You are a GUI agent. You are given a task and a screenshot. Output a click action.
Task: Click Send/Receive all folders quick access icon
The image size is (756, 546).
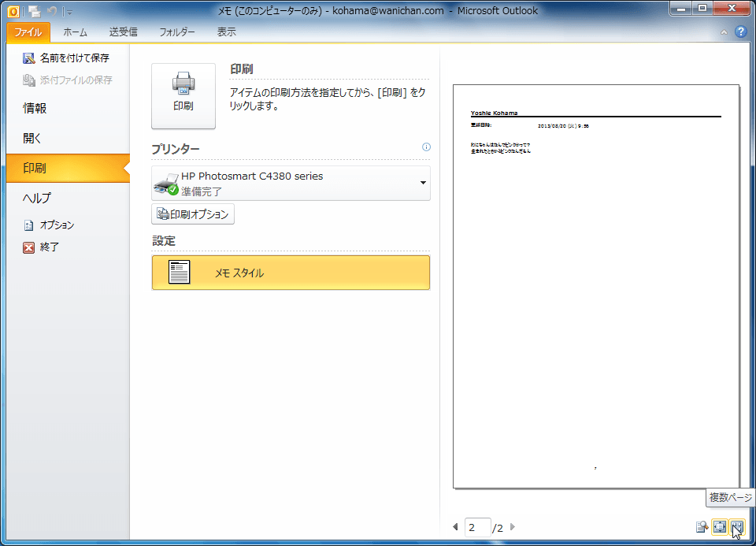pos(34,11)
